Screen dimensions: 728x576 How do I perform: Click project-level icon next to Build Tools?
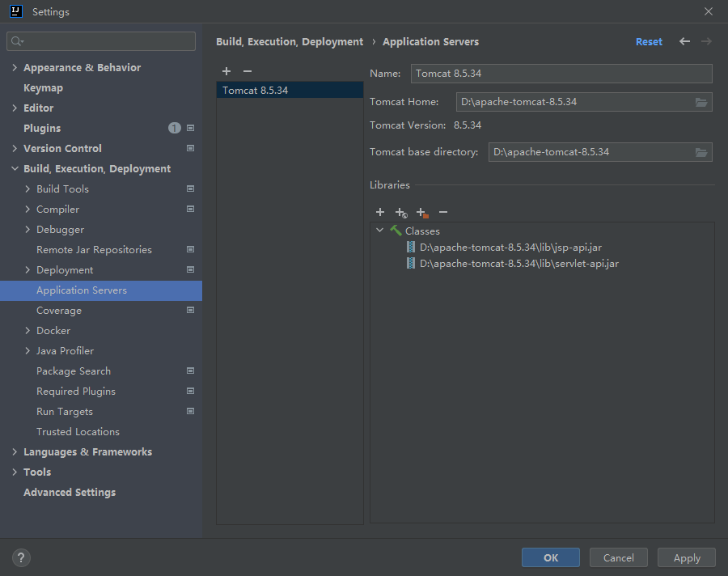[x=190, y=188]
